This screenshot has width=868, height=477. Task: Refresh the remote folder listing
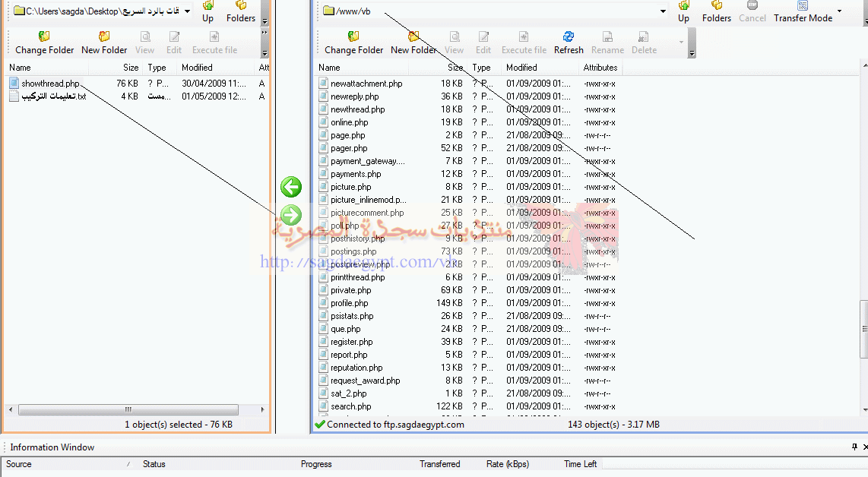568,43
